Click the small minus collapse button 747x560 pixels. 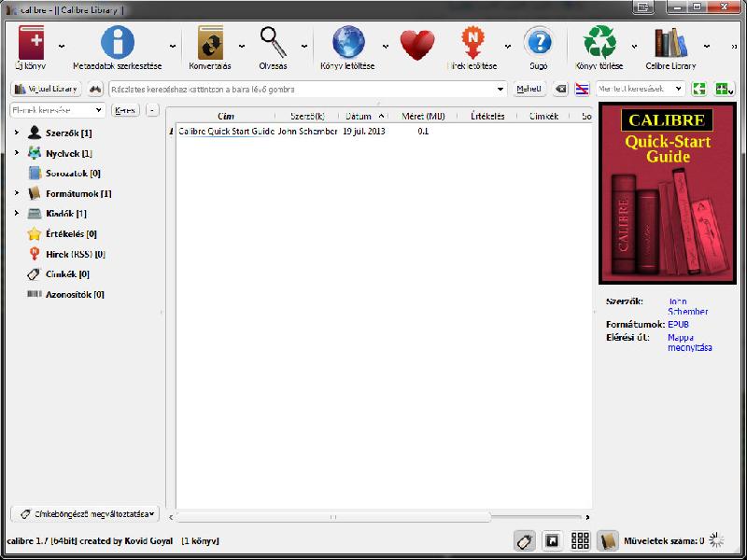152,110
